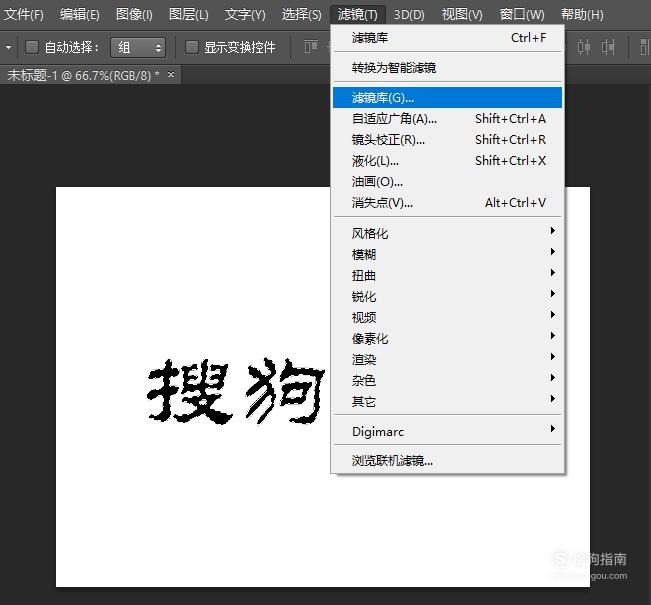Expand the 模糊 submenu

point(447,254)
